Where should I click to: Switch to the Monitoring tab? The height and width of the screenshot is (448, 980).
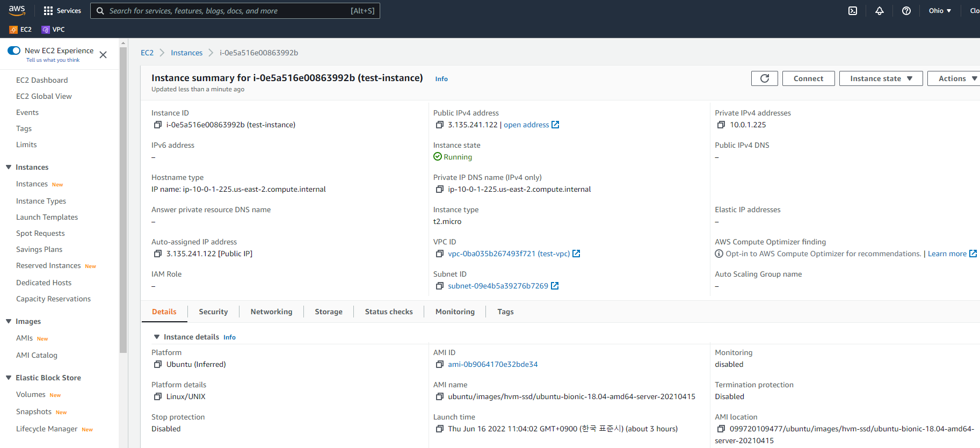455,312
